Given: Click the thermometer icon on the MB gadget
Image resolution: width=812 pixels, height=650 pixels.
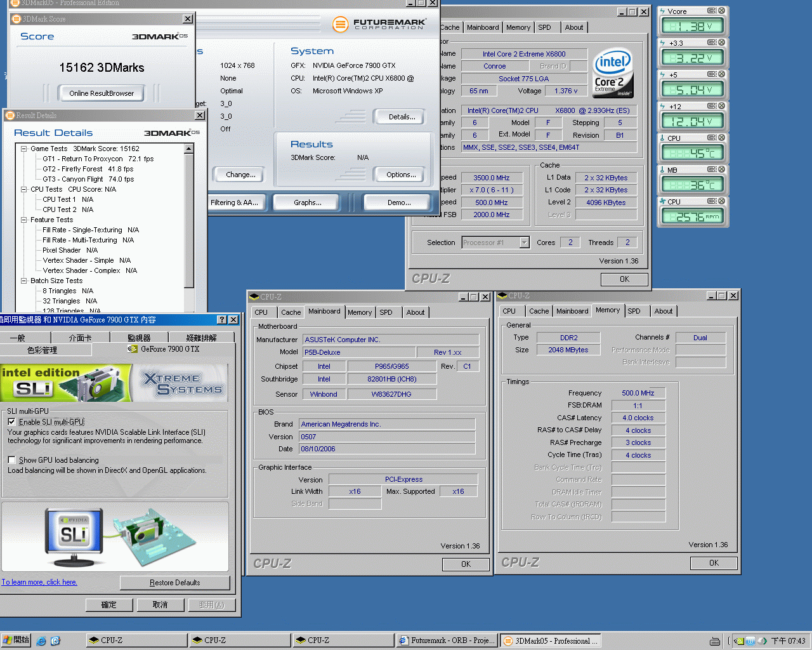Looking at the screenshot, I should tap(663, 170).
